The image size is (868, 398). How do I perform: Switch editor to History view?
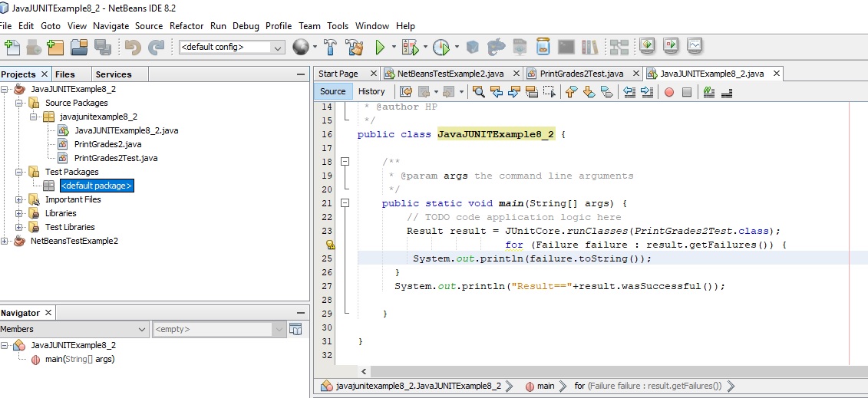[x=371, y=92]
